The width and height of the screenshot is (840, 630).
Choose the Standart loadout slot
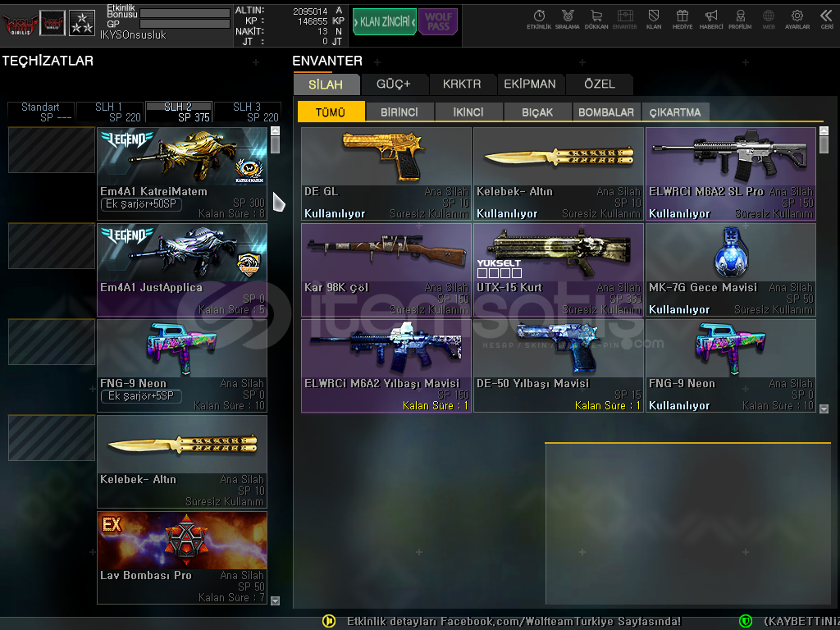coord(41,112)
